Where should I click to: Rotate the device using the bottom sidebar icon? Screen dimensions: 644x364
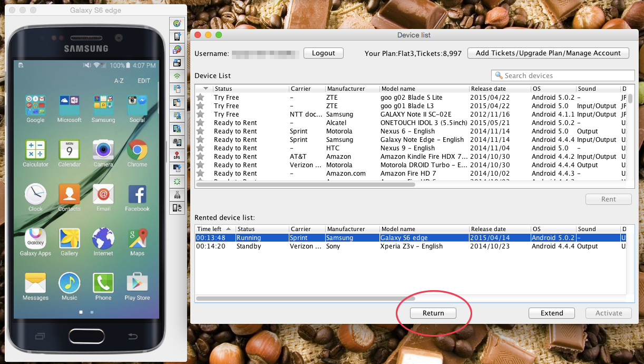(x=177, y=208)
